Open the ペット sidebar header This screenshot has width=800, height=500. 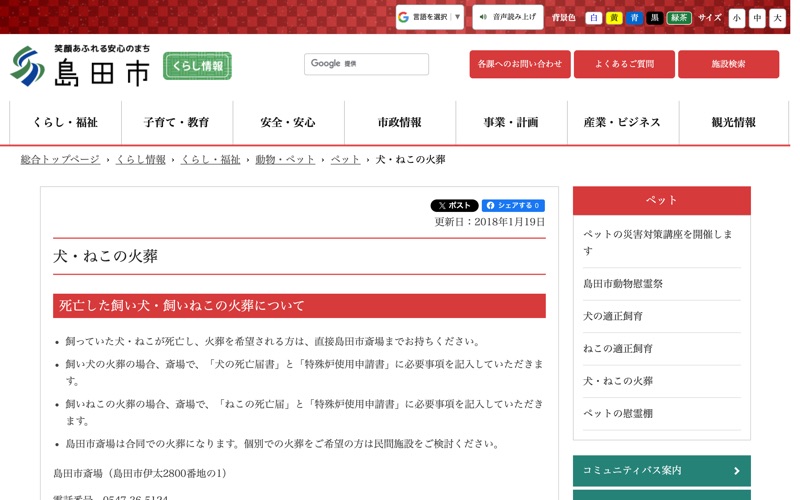click(662, 200)
